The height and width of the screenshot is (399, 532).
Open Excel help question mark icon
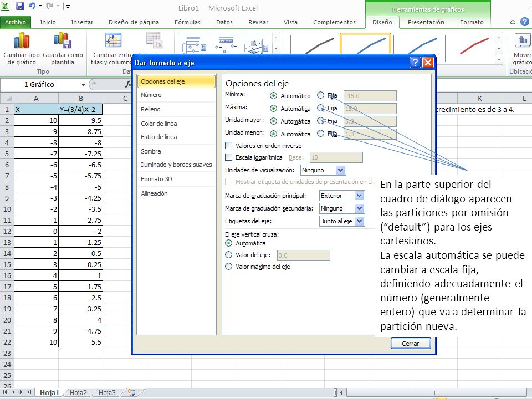coord(525,22)
